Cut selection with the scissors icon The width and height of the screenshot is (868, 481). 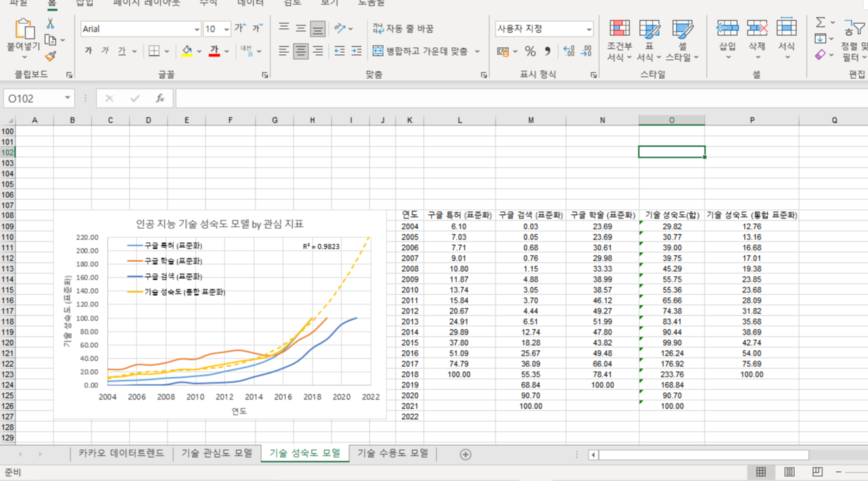coord(50,24)
